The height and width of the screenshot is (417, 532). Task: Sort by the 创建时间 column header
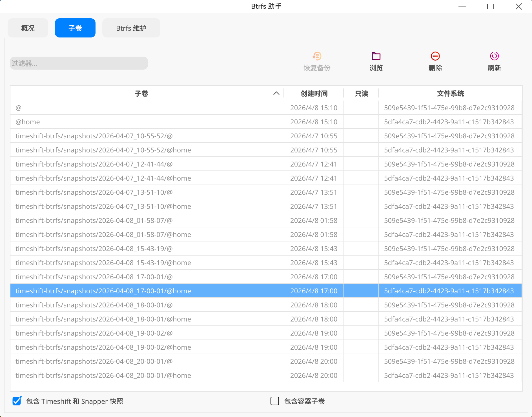coord(314,93)
